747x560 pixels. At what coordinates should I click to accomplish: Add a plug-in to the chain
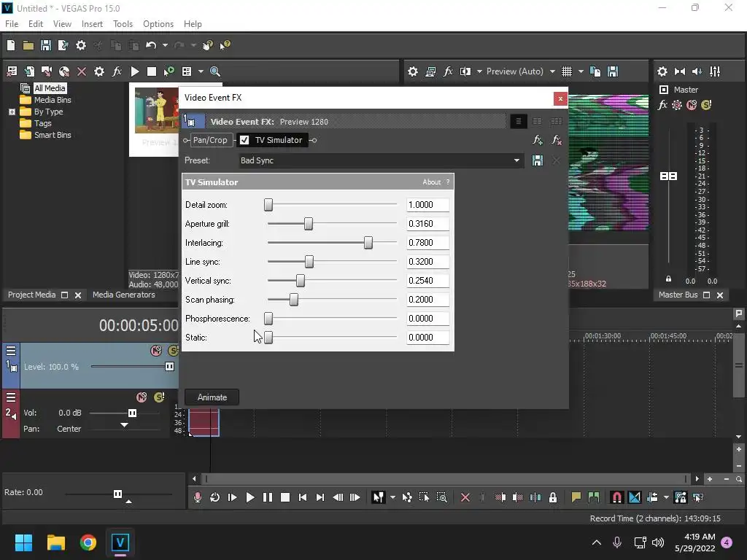pos(538,140)
